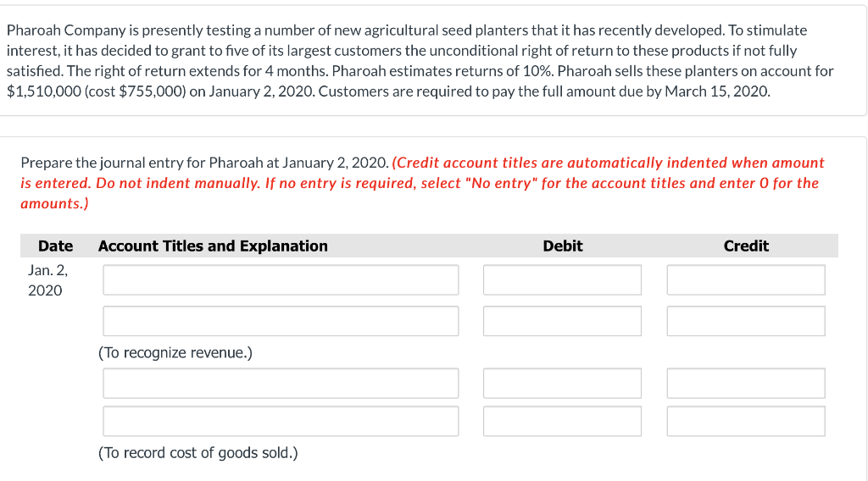868x481 pixels.
Task: Click the second row's Debit amount field
Action: point(562,321)
